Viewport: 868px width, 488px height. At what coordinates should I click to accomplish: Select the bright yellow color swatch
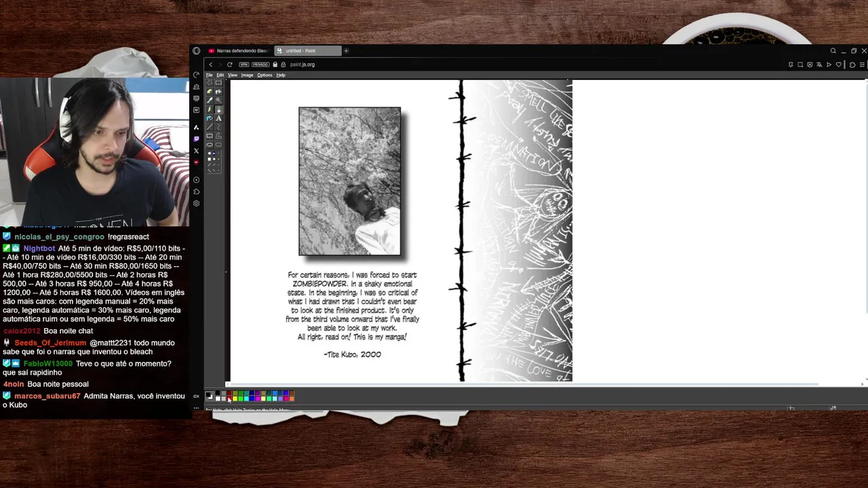[x=235, y=399]
